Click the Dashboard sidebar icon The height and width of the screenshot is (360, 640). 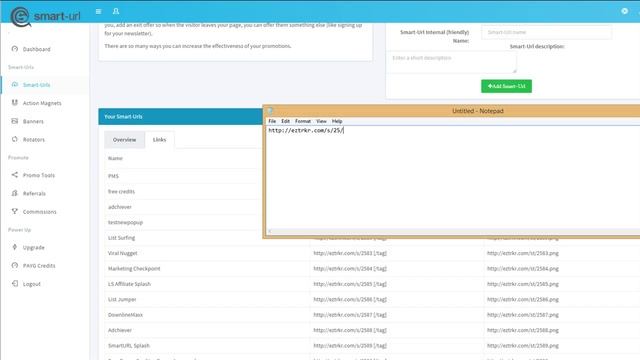coord(15,49)
